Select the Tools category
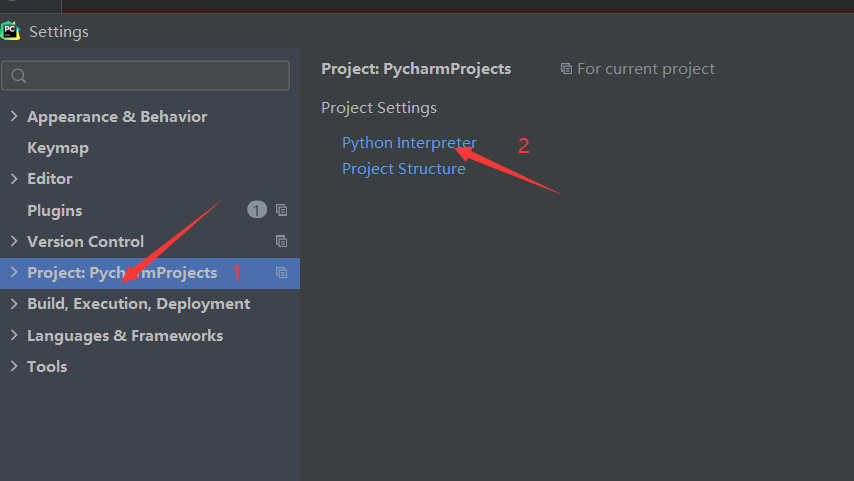 pos(47,367)
